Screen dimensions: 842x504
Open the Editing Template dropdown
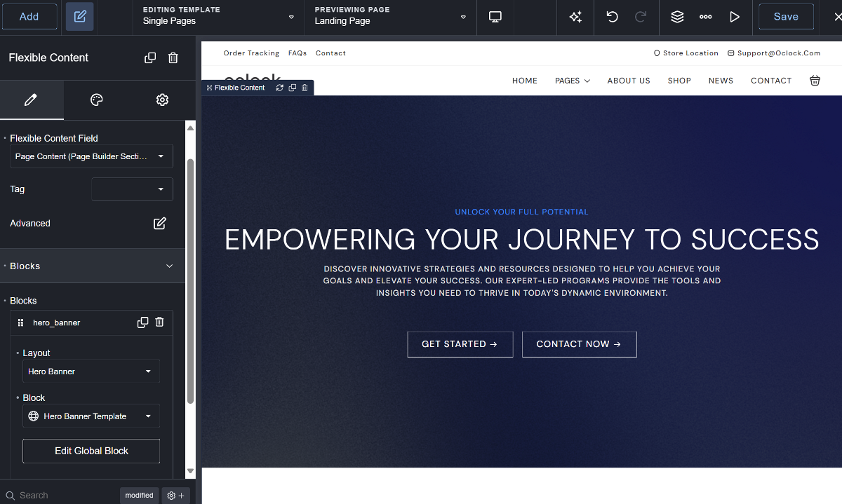click(x=218, y=16)
